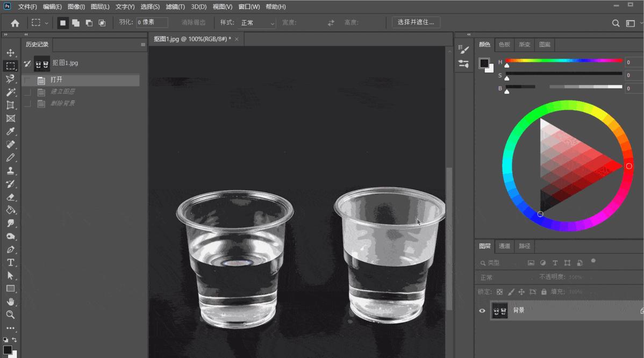This screenshot has width=644, height=358.
Task: Select the Hand tool
Action: [x=11, y=302]
